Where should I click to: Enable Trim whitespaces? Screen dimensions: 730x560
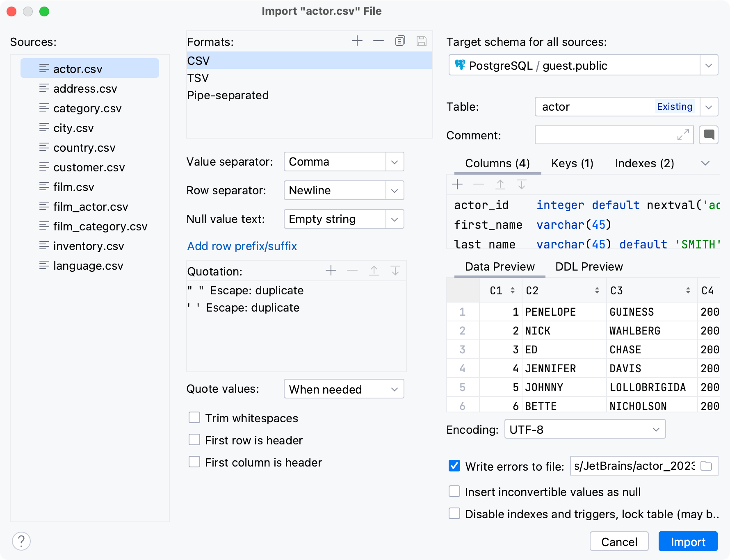(x=194, y=418)
